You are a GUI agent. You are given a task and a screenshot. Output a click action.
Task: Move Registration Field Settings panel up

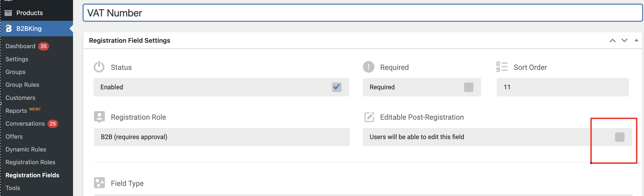point(612,41)
